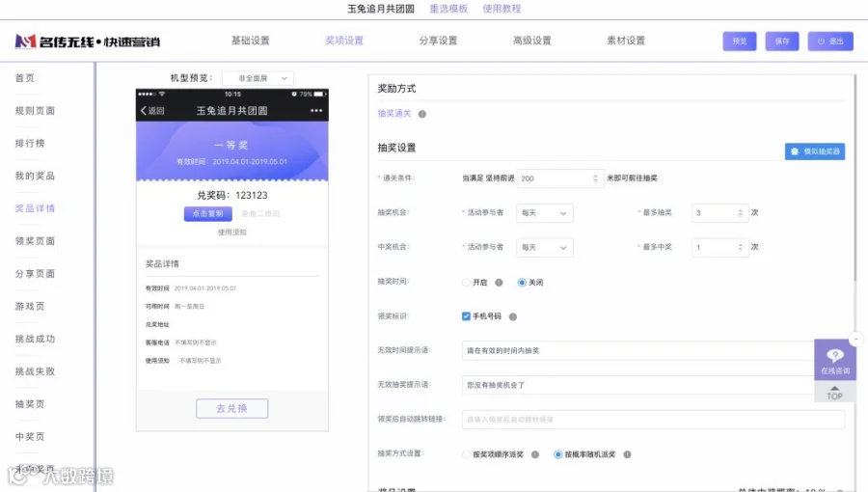Click the 预览 button
This screenshot has width=868, height=492.
740,41
